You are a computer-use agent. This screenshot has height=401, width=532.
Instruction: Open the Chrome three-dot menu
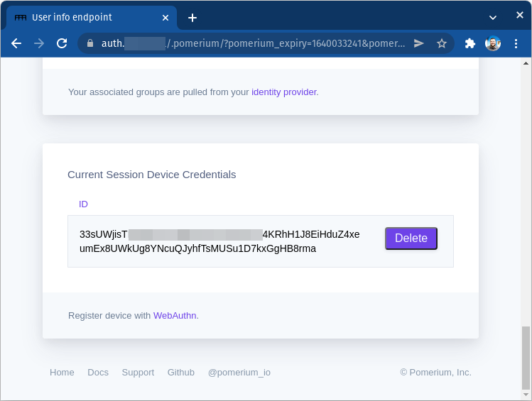point(516,43)
